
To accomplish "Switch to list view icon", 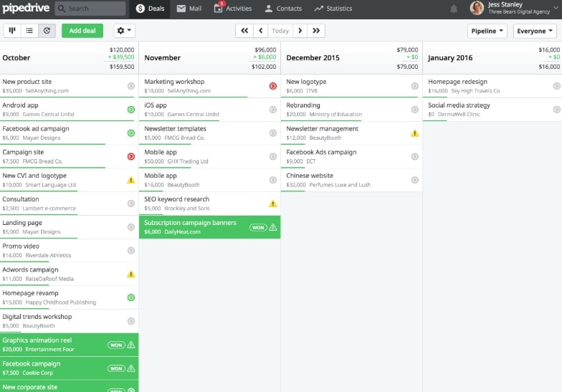I will 29,31.
